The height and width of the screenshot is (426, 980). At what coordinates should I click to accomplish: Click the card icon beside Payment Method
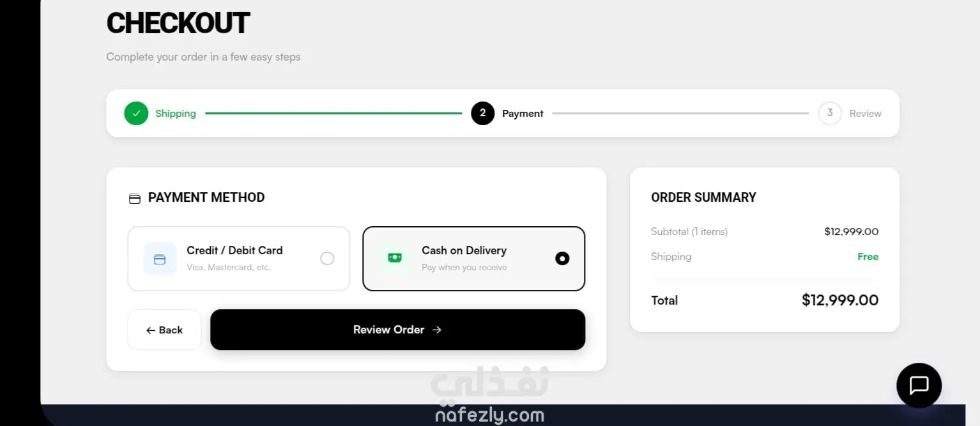coord(135,199)
